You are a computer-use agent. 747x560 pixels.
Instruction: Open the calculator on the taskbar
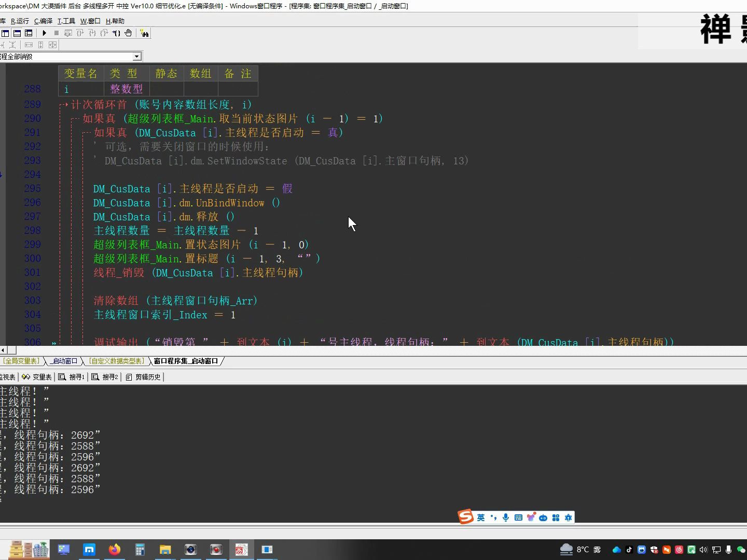click(x=140, y=550)
